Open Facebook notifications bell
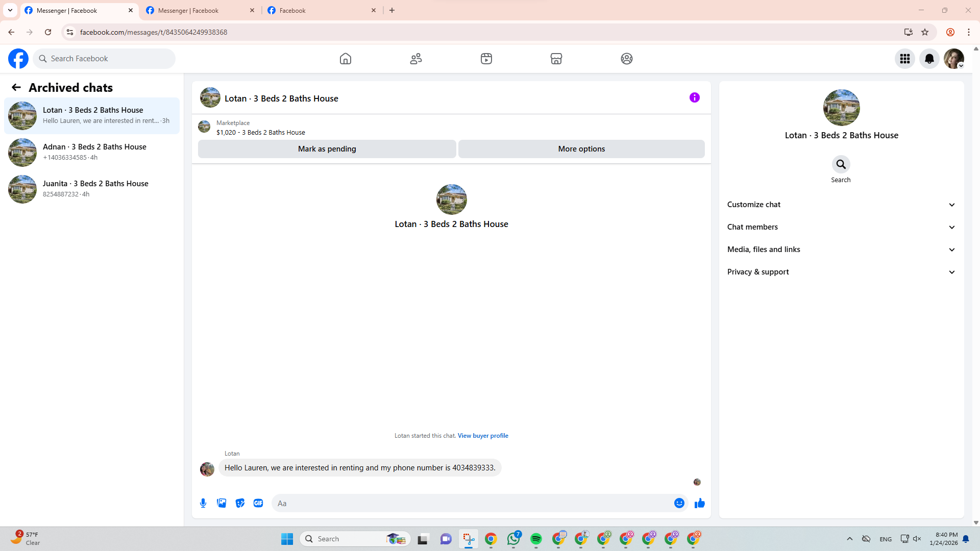The width and height of the screenshot is (980, 551). pyautogui.click(x=929, y=59)
